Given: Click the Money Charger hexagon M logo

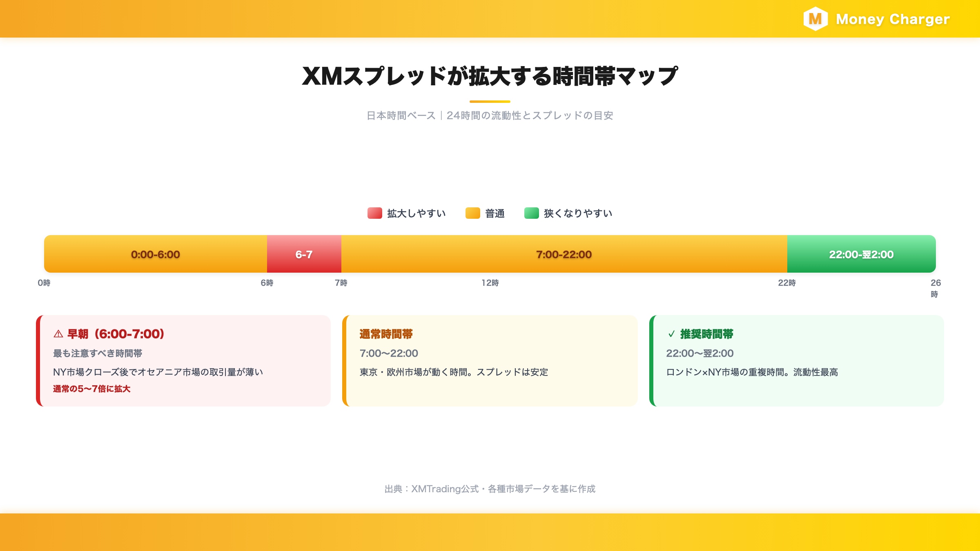Looking at the screenshot, I should click(815, 19).
